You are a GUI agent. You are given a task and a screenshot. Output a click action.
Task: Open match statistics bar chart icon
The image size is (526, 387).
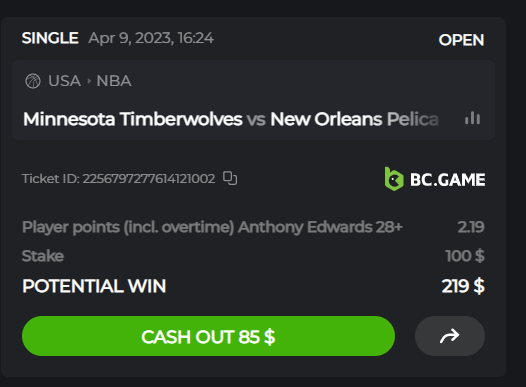pos(472,118)
